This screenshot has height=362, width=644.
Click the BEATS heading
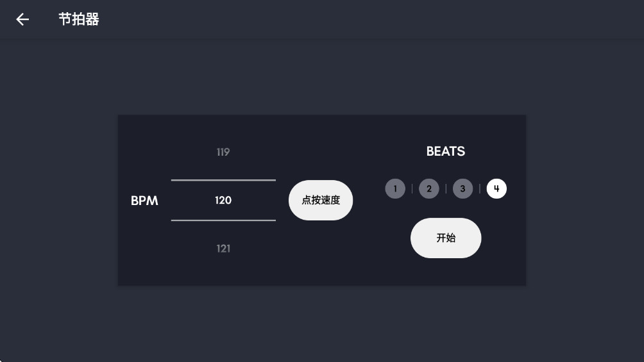[x=446, y=152]
